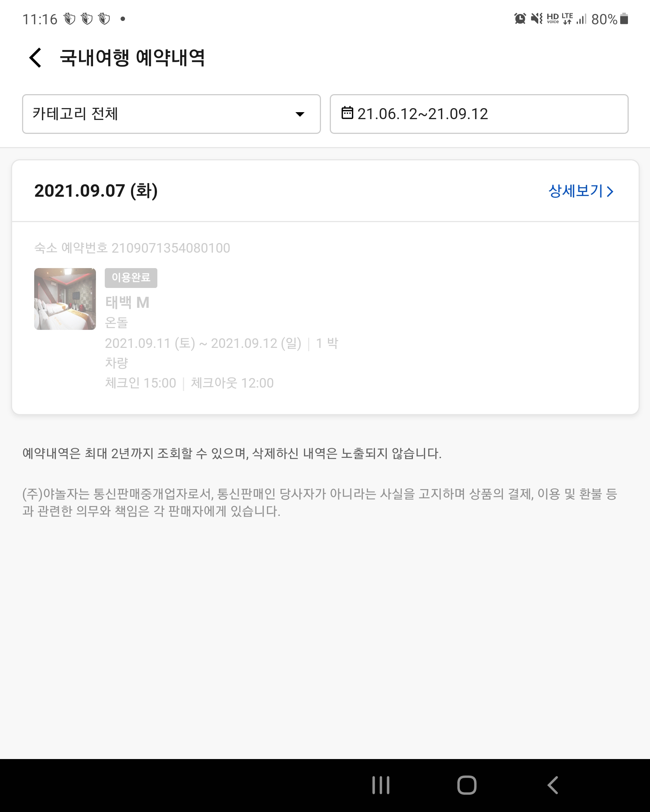Select the 이용완료 status badge
Screen dimensions: 650x812
coord(131,278)
